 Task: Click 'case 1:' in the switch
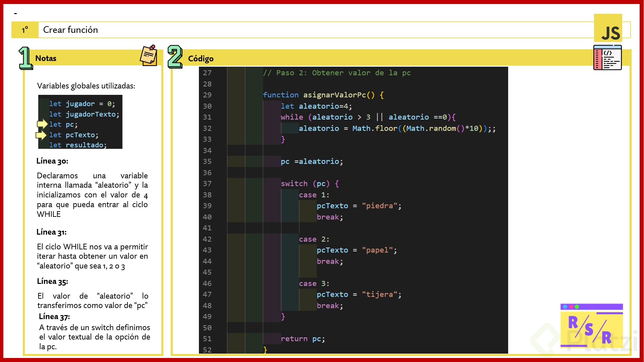point(314,195)
